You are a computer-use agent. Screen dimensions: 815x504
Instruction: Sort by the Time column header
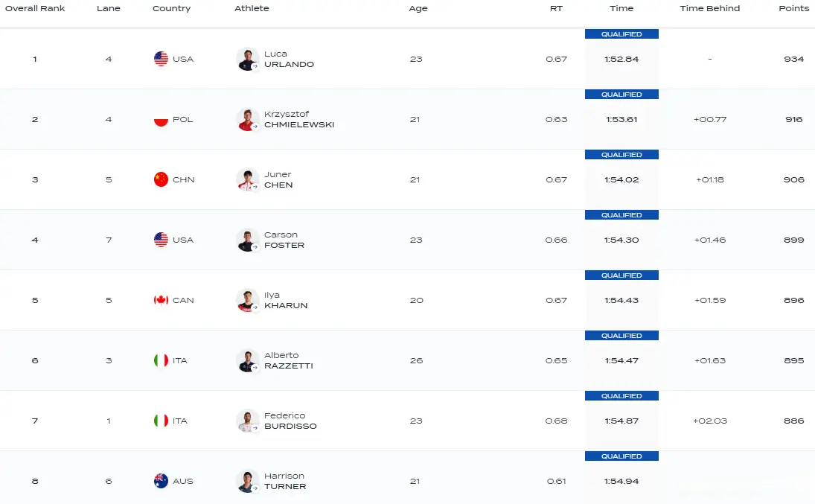click(x=621, y=8)
